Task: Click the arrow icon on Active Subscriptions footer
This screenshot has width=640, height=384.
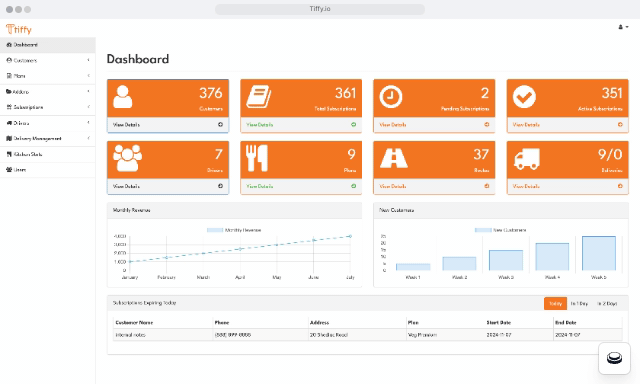Action: pos(620,124)
